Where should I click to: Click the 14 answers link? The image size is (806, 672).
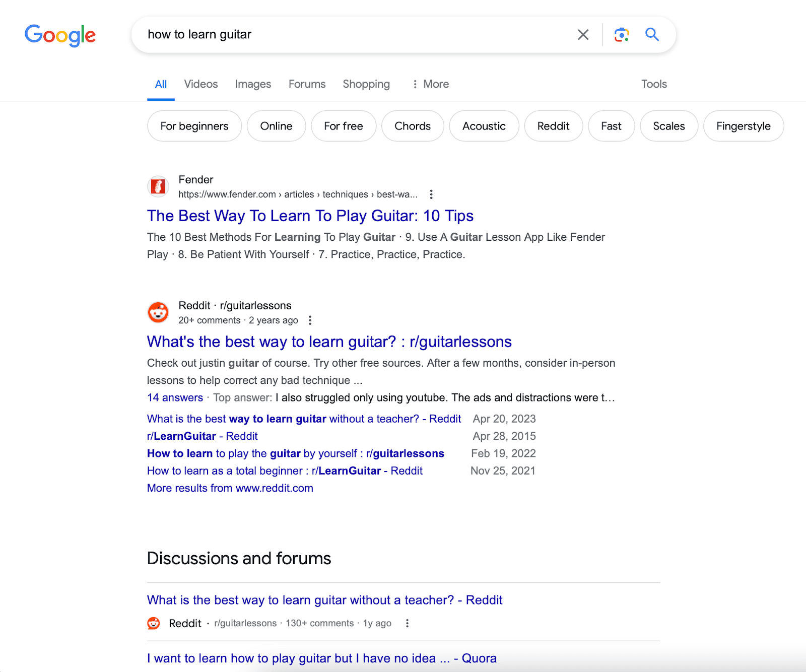point(175,397)
